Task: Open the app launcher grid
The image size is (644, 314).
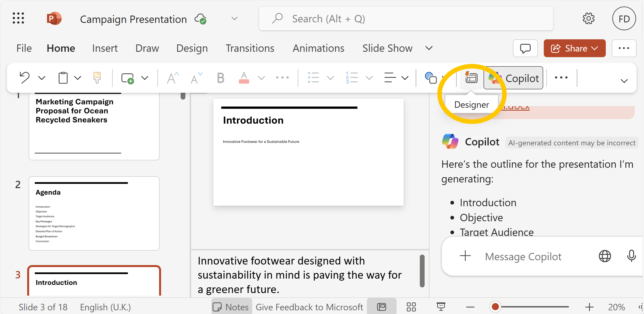Action: pos(18,18)
